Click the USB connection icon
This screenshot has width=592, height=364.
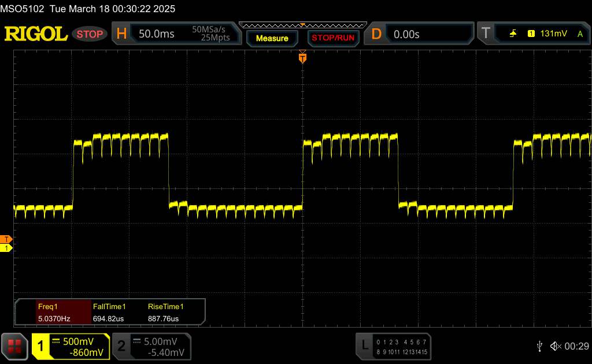(x=539, y=346)
